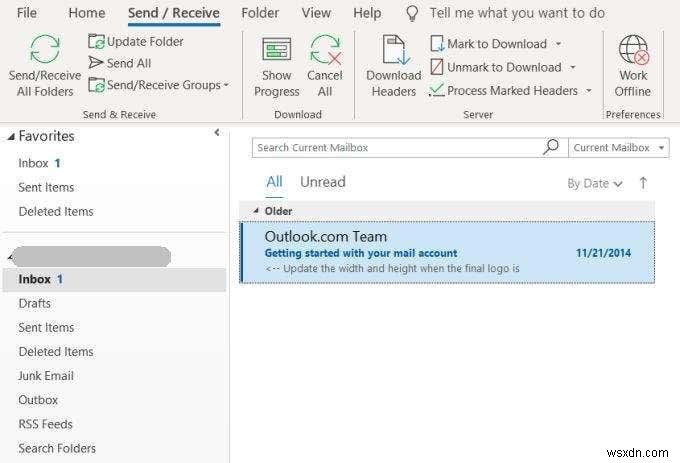Image resolution: width=680 pixels, height=463 pixels.
Task: Collapse the folder pane with the arrow
Action: tap(217, 132)
